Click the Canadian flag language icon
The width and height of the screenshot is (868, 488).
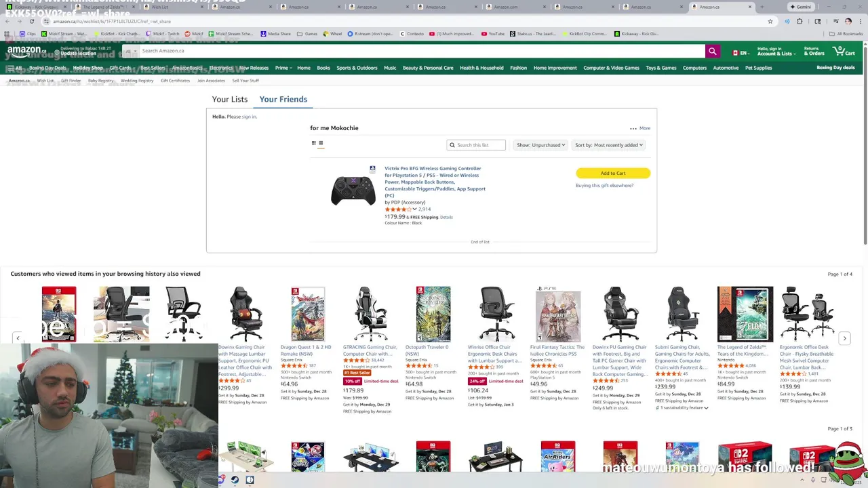click(x=735, y=52)
